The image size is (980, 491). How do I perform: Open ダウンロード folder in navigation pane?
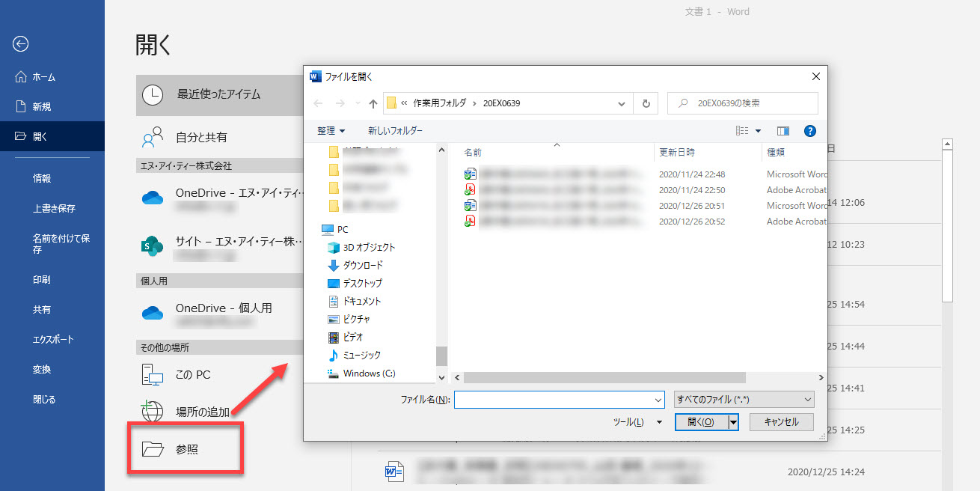click(362, 265)
